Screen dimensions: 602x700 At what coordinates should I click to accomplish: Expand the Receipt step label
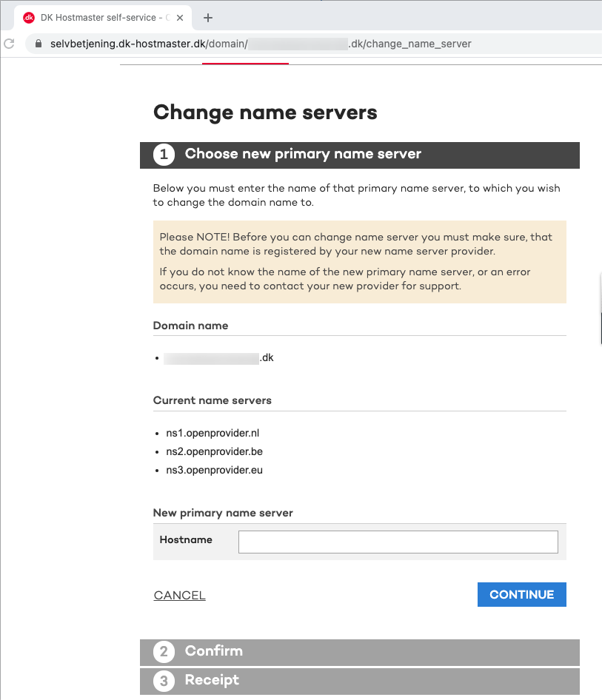(212, 680)
